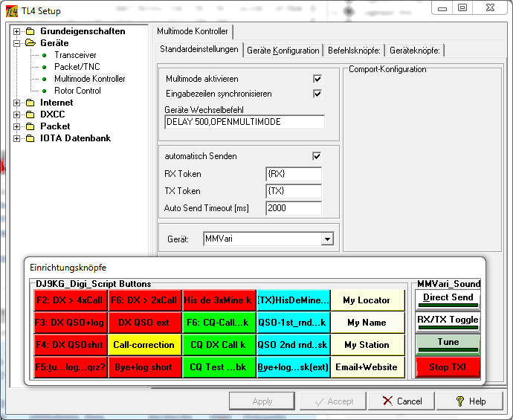
Task: Click the DX QSO ext button
Action: [x=145, y=323]
